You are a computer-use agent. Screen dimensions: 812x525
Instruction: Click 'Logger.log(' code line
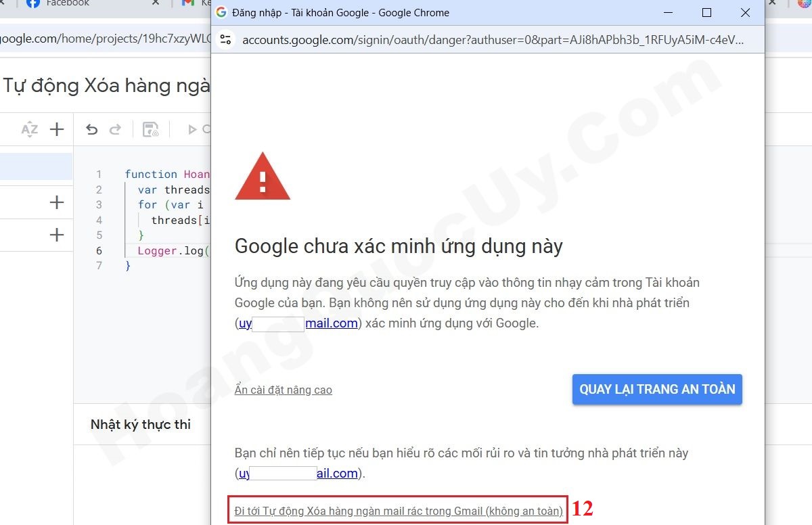click(x=173, y=250)
